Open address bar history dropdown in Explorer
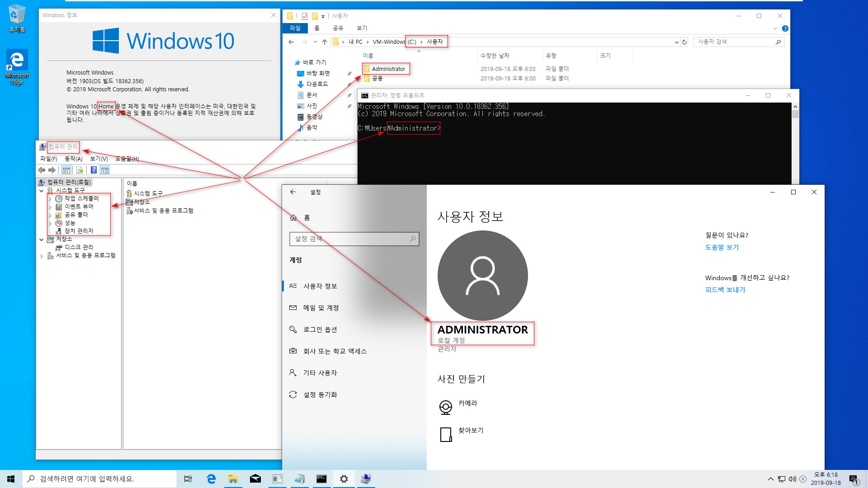This screenshot has width=868, height=488. pyautogui.click(x=676, y=42)
